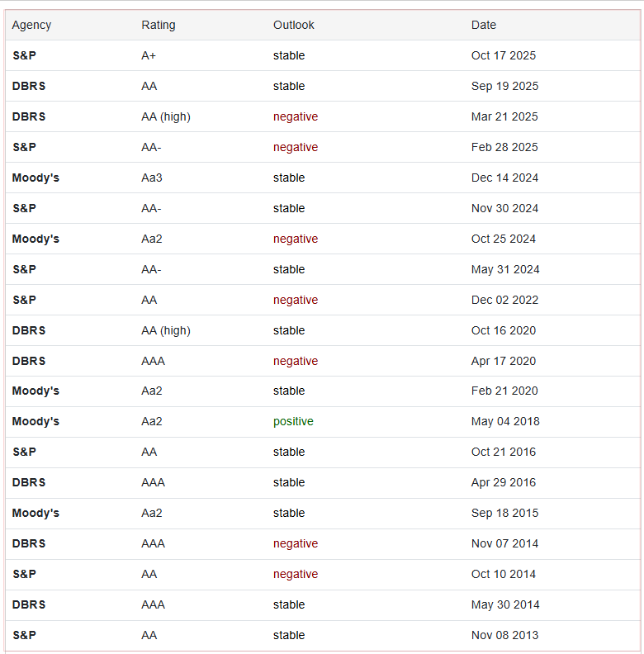
Task: Click the Nov 08 2013 date cell
Action: (504, 635)
